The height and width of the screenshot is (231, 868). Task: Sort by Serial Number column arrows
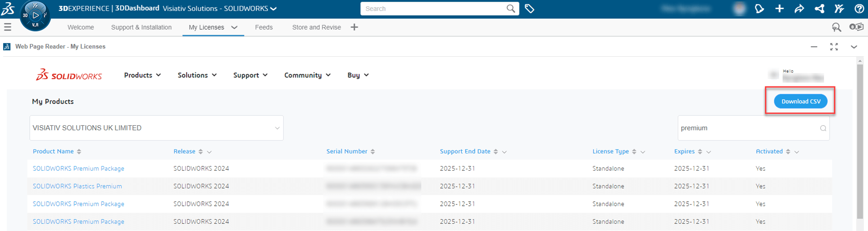(x=373, y=152)
